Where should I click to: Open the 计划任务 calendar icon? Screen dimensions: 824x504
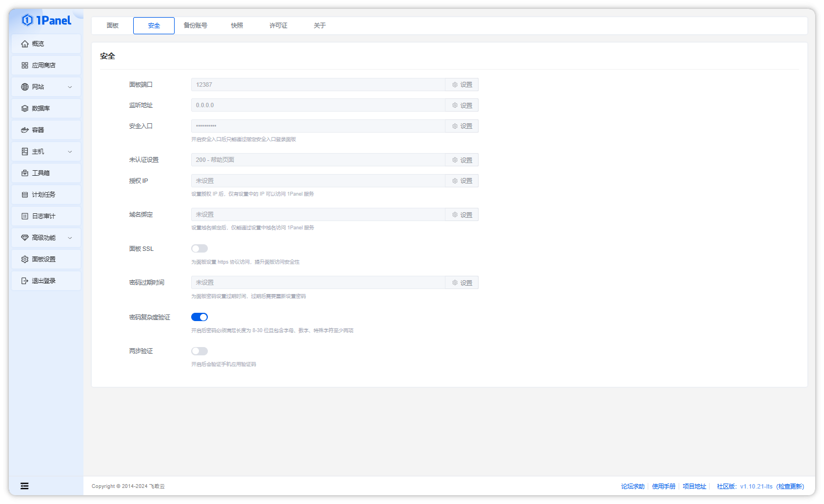[25, 195]
